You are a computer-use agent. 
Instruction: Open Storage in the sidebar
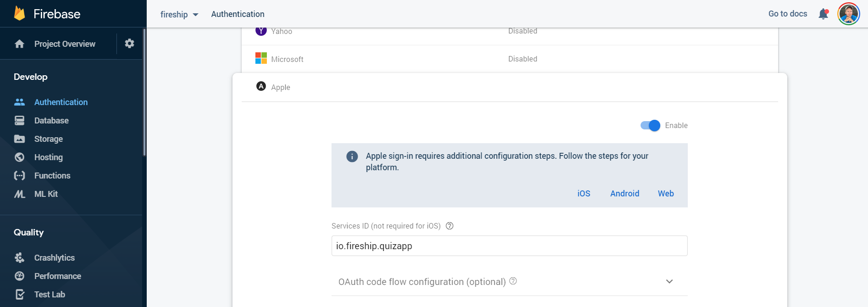coord(48,139)
